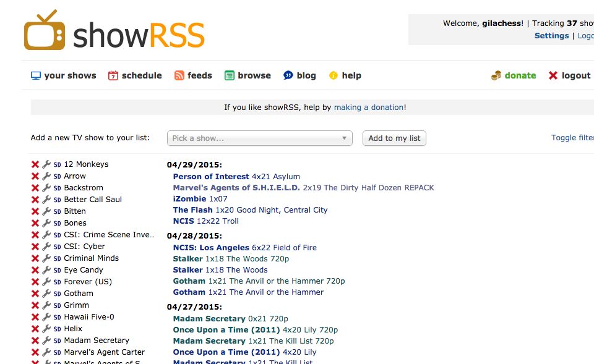Screen dimensions: 594x364
Task: Open Agents of S.H.I.E.L.D. 2x19 episode
Action: [303, 188]
